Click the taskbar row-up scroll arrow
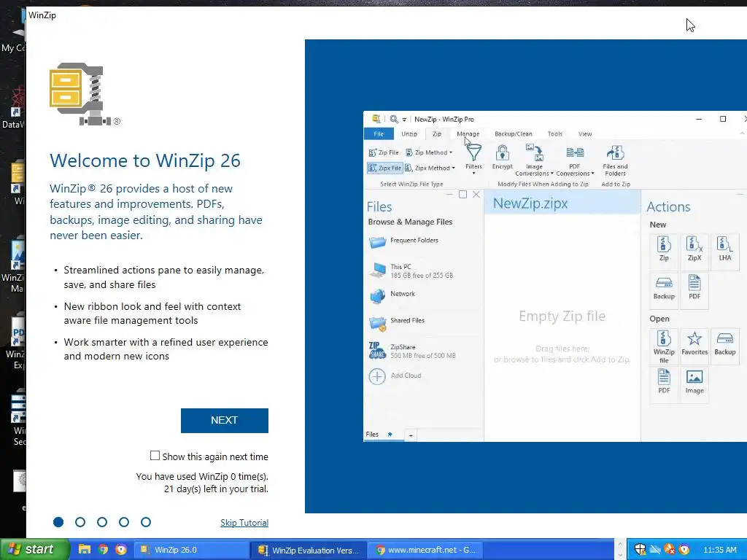The width and height of the screenshot is (747, 560). [620, 544]
